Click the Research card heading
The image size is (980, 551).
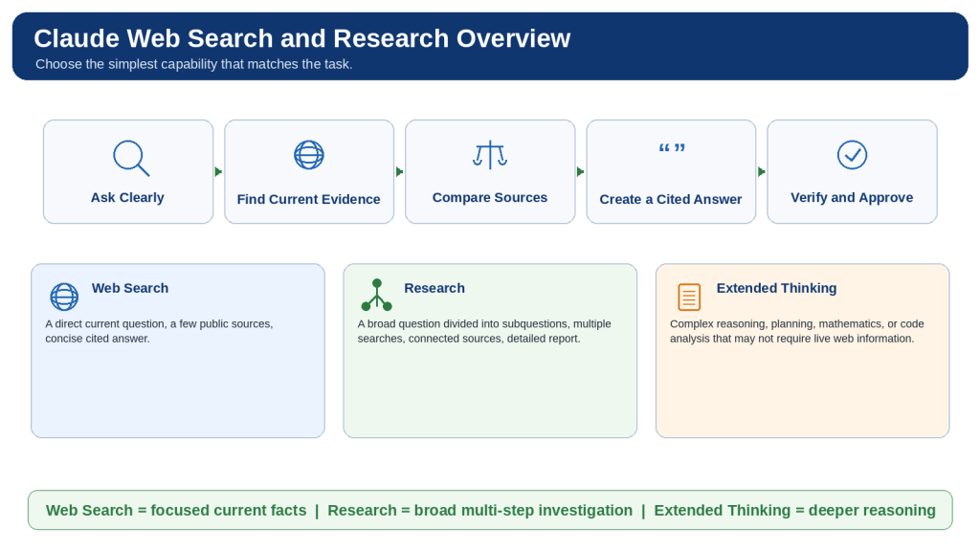434,288
